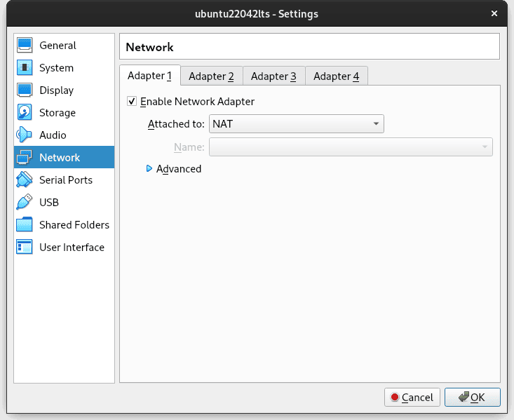514x420 pixels.
Task: Click the disabled Name combo box
Action: pos(351,147)
